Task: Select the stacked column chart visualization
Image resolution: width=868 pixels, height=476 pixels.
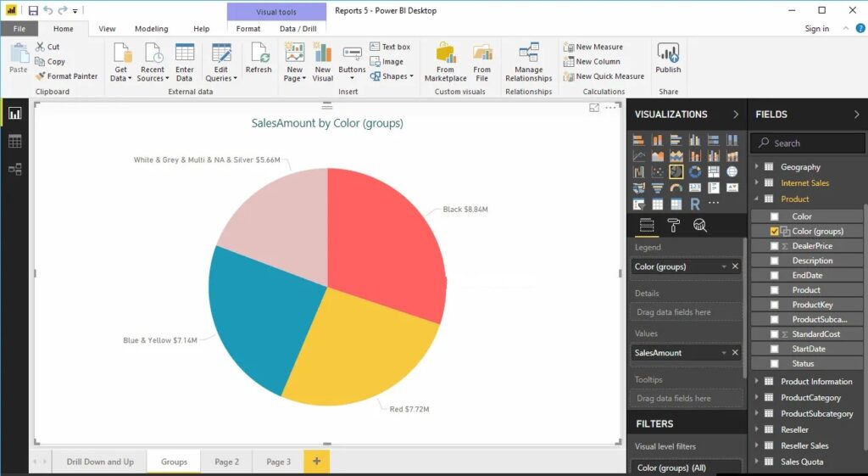Action: 657,140
